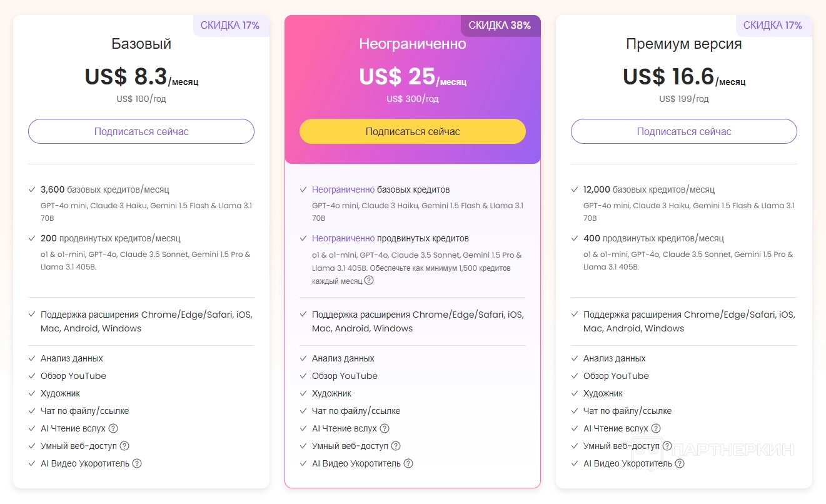Show info for Premium plan's AI Чтение вслух
The image size is (826, 504).
(x=656, y=428)
